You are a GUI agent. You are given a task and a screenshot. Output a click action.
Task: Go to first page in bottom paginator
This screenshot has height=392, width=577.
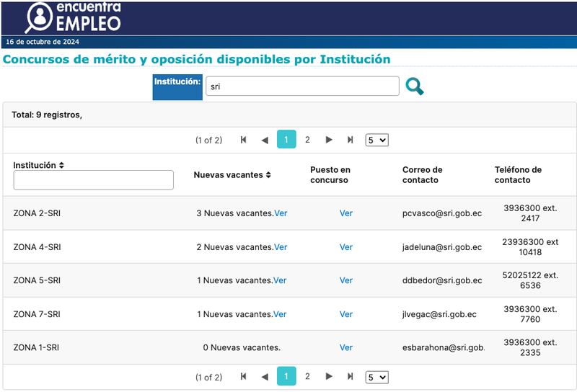click(x=243, y=376)
